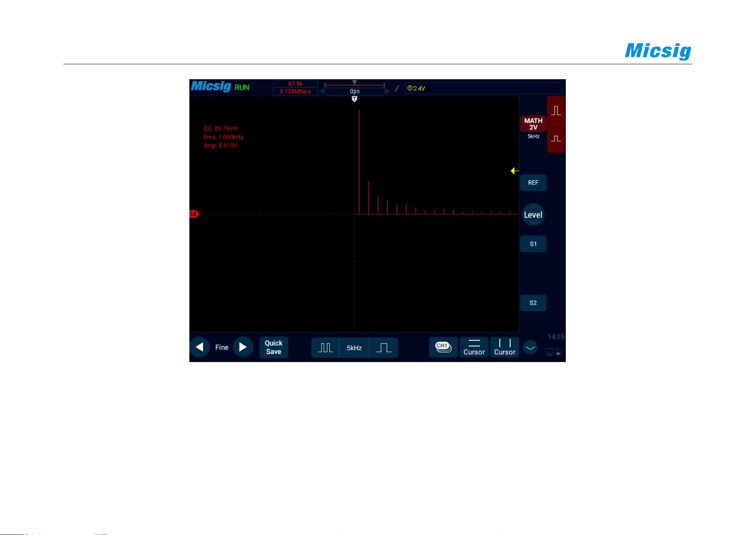Tap the tall pulse icon beside MATH
This screenshot has width=756, height=535.
[x=556, y=110]
